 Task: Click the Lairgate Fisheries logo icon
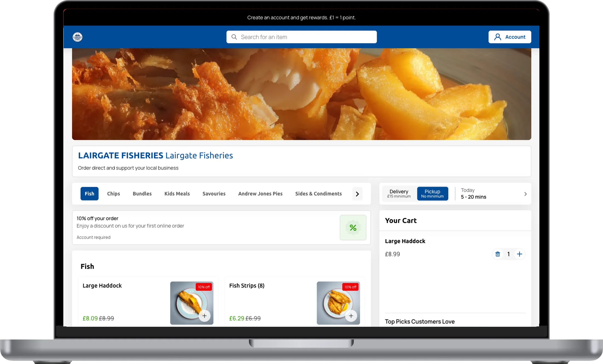click(x=77, y=37)
